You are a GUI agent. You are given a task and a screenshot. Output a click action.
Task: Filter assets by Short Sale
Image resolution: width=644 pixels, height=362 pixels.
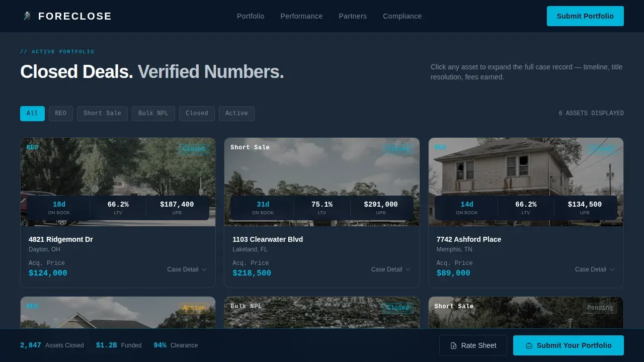click(102, 114)
